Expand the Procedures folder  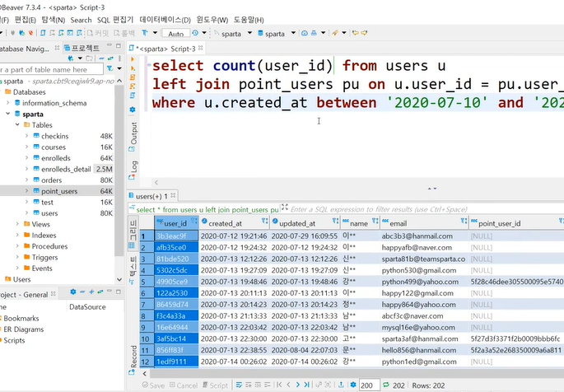click(17, 246)
